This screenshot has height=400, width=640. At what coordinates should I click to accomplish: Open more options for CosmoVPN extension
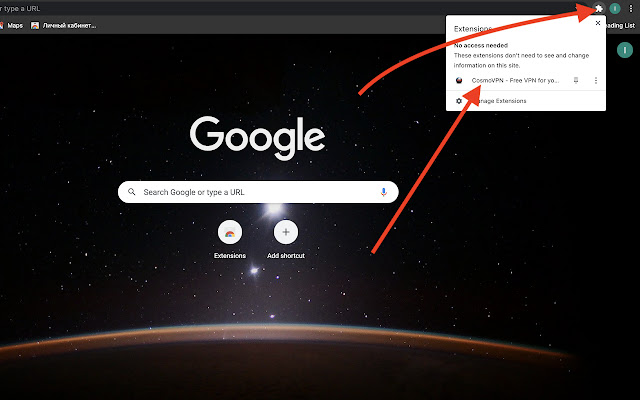596,80
